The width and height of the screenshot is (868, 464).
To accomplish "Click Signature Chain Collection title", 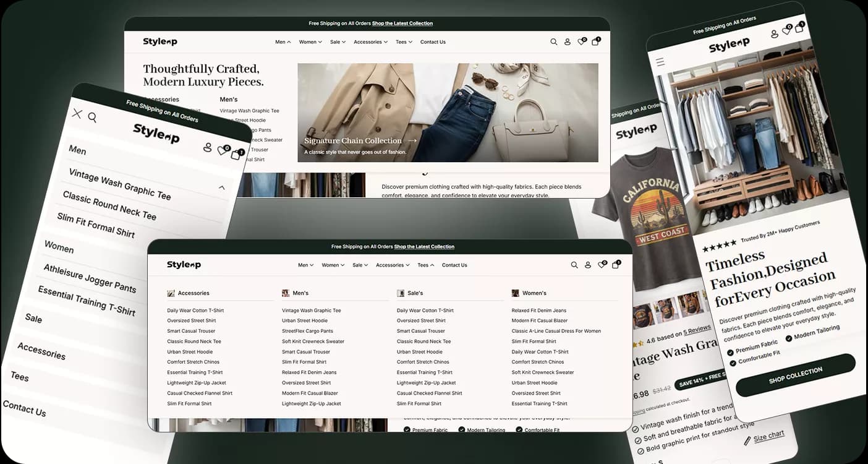I will pyautogui.click(x=353, y=140).
